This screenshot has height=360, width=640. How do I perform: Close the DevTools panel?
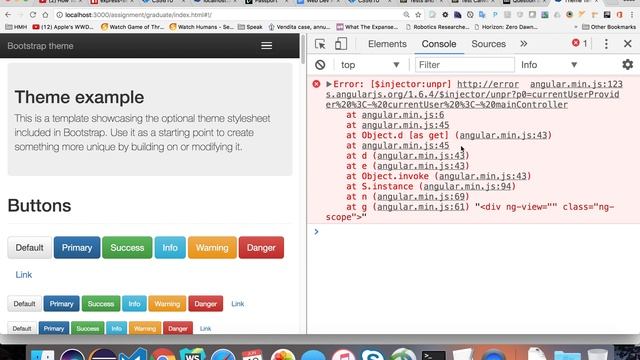coord(628,44)
